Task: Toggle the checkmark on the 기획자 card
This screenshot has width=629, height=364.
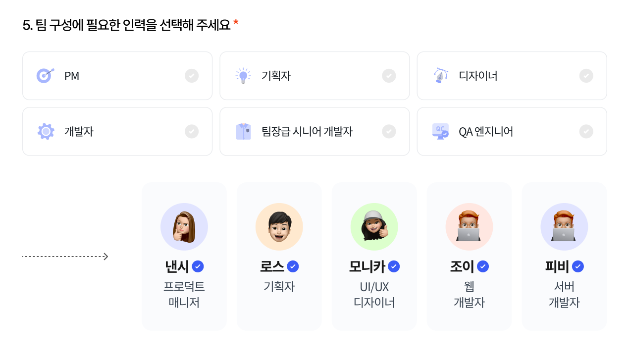Action: click(389, 76)
